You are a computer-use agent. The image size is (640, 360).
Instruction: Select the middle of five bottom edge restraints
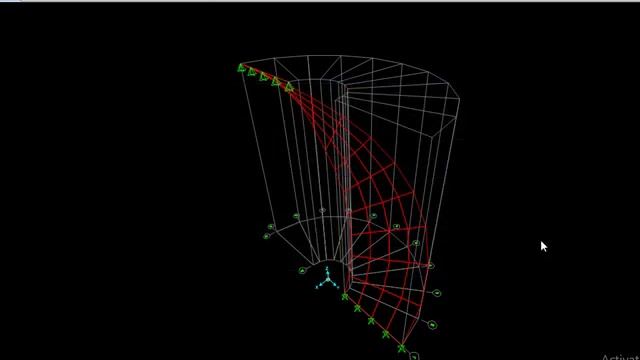point(371,321)
